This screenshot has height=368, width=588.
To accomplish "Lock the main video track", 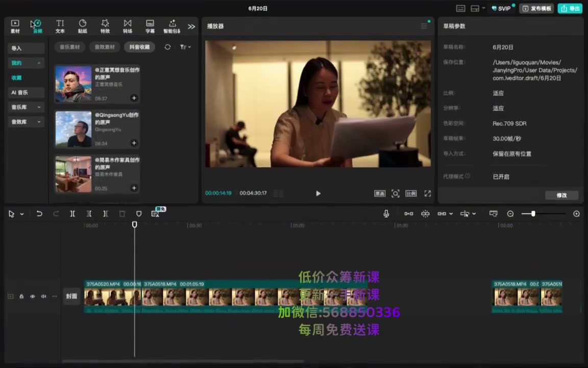I will coord(21,296).
